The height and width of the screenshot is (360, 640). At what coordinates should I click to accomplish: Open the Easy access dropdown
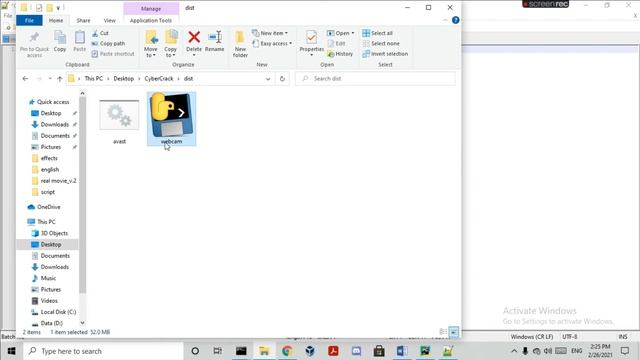tap(272, 43)
